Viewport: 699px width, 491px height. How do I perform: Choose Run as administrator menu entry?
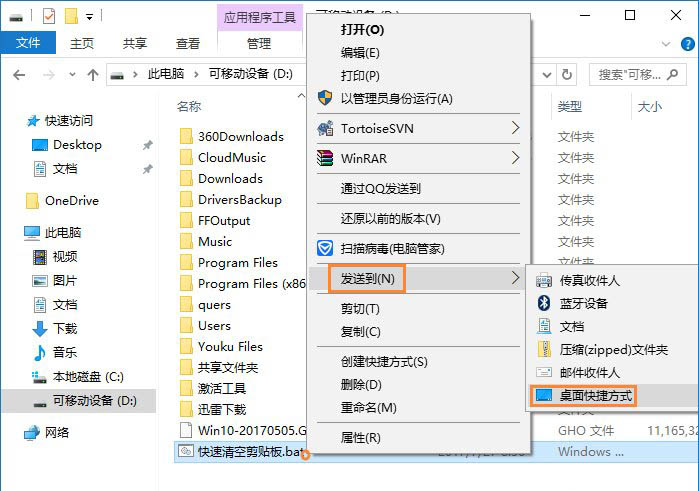coord(396,98)
